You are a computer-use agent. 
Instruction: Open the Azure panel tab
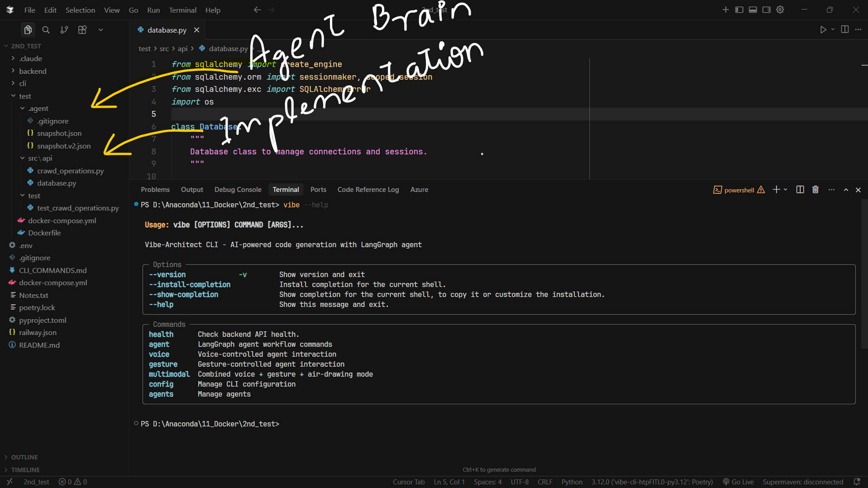click(419, 190)
